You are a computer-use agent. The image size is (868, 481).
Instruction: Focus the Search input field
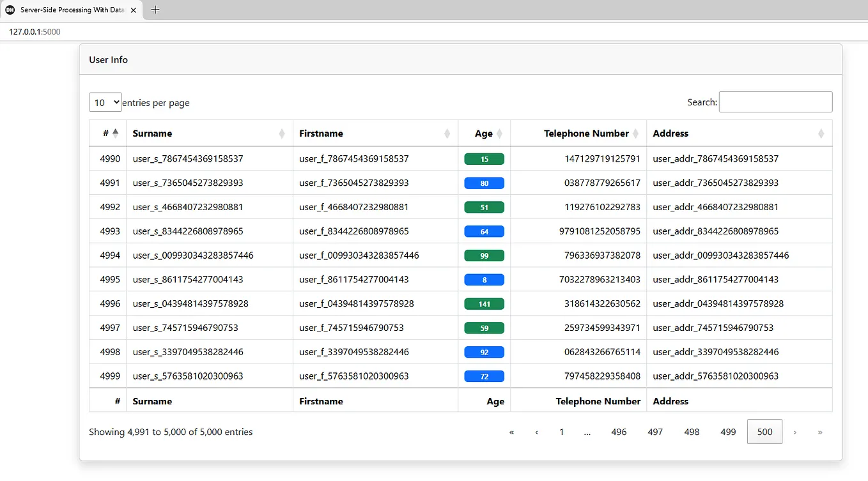coord(776,102)
